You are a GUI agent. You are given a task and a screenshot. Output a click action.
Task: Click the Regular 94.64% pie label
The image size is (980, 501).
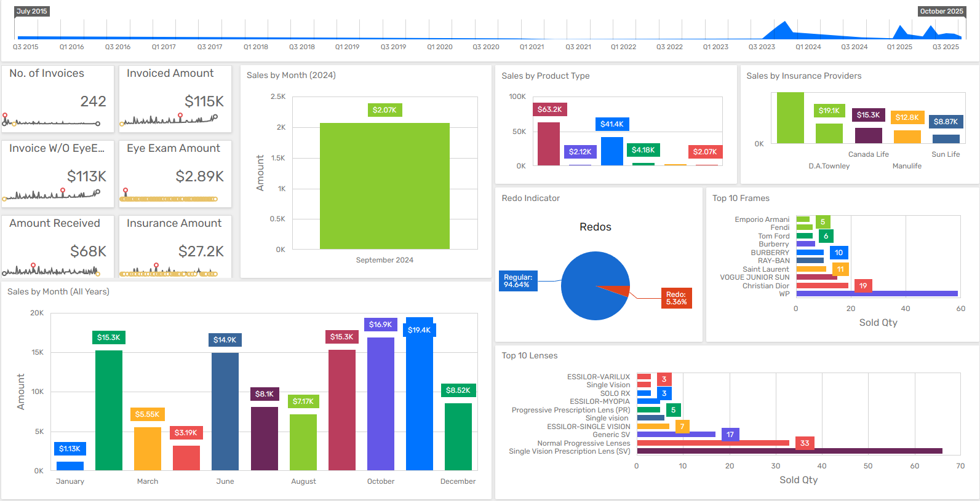pos(517,281)
